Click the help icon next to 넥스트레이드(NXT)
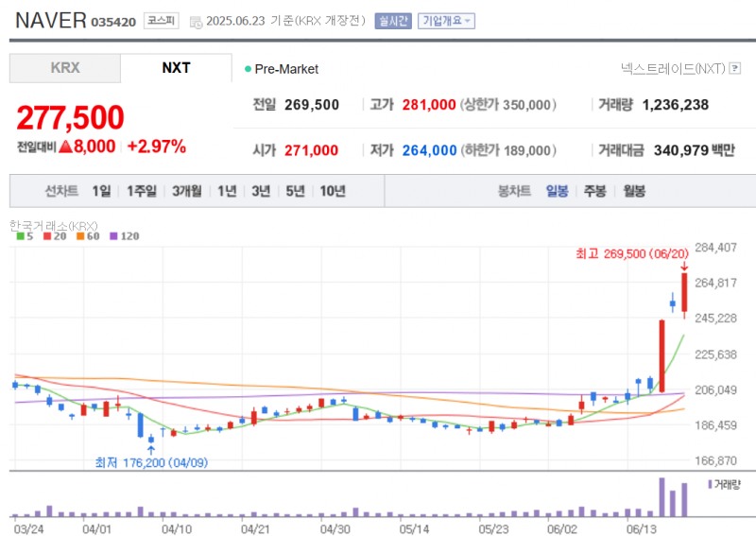 (735, 68)
